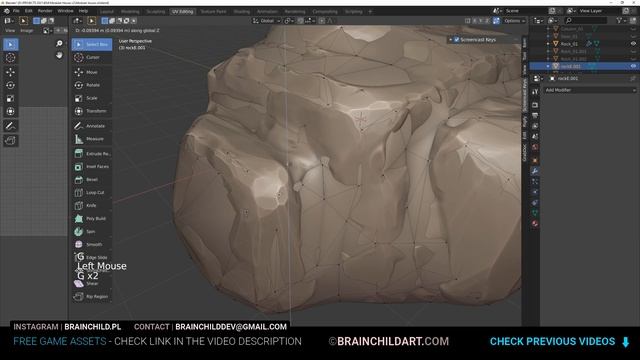This screenshot has height=360, width=640.
Task: Open the Modifier properties wrench tab
Action: click(x=535, y=171)
